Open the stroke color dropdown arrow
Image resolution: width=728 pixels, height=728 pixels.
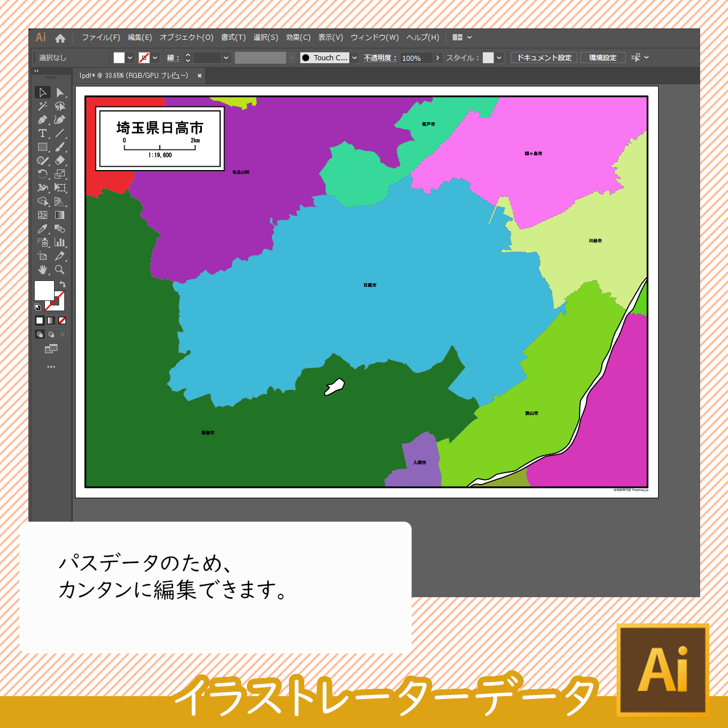155,57
